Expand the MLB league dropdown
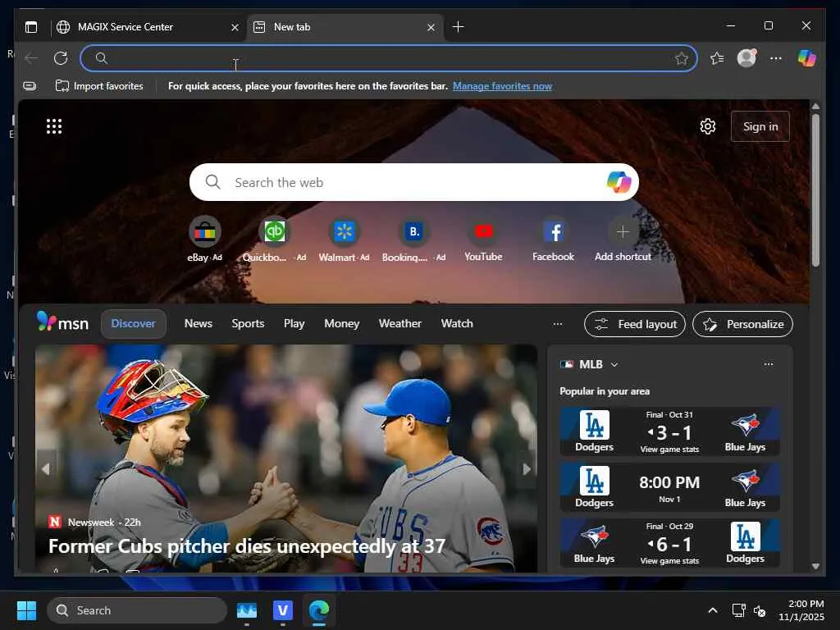 pos(614,364)
